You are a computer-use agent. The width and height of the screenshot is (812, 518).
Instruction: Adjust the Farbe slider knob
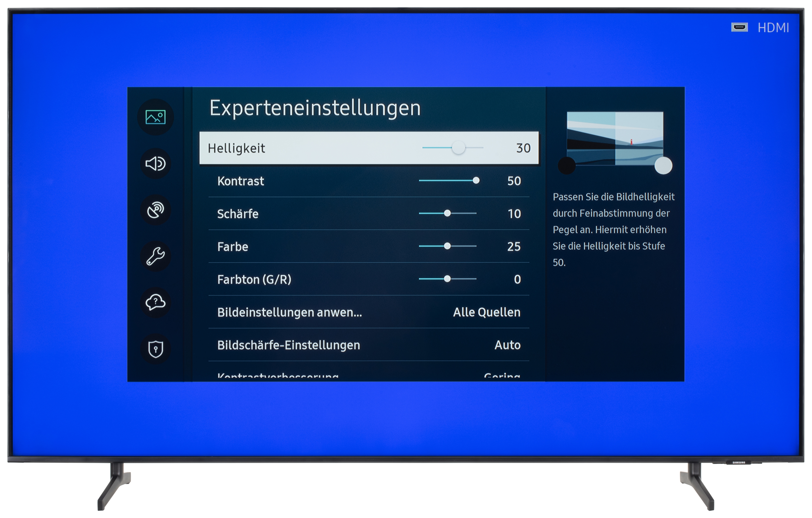point(447,246)
